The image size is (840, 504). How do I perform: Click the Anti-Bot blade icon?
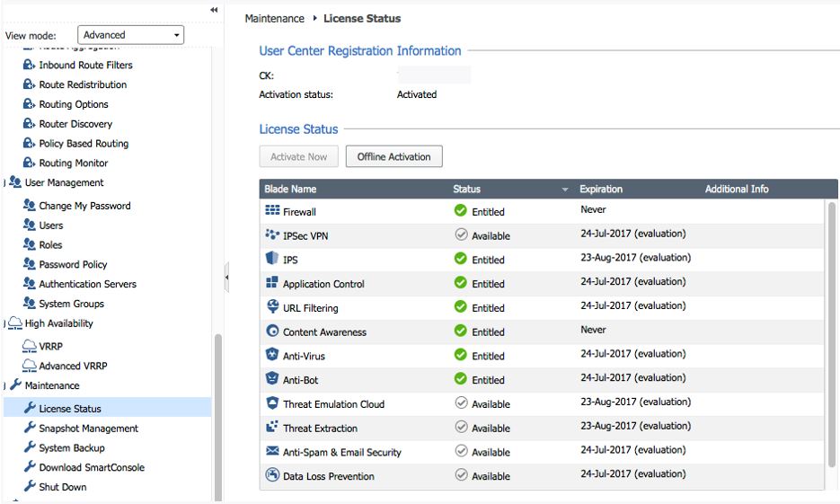tap(272, 379)
